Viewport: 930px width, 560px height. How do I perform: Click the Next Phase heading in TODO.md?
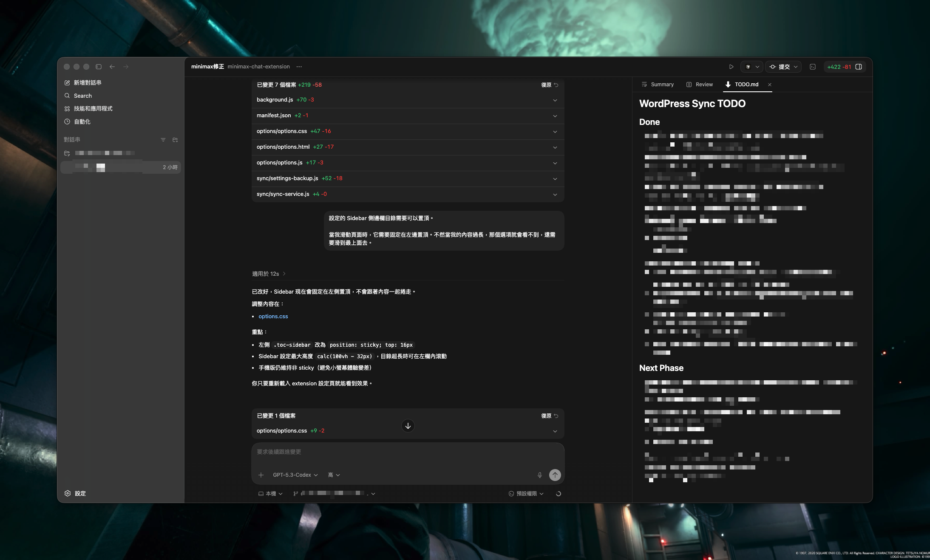coord(661,368)
